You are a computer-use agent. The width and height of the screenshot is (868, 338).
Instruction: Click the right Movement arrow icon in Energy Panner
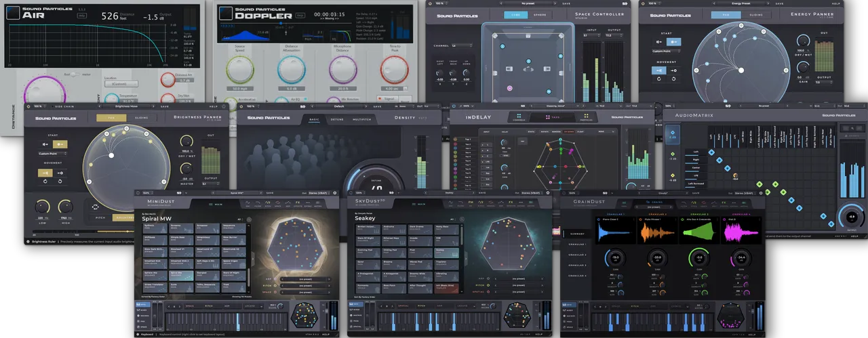click(x=674, y=70)
